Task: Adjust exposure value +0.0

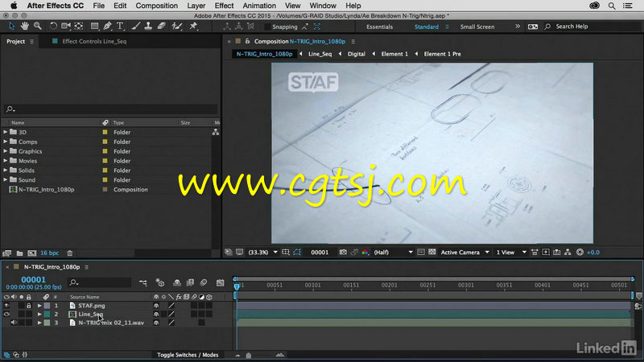Action: click(x=592, y=253)
